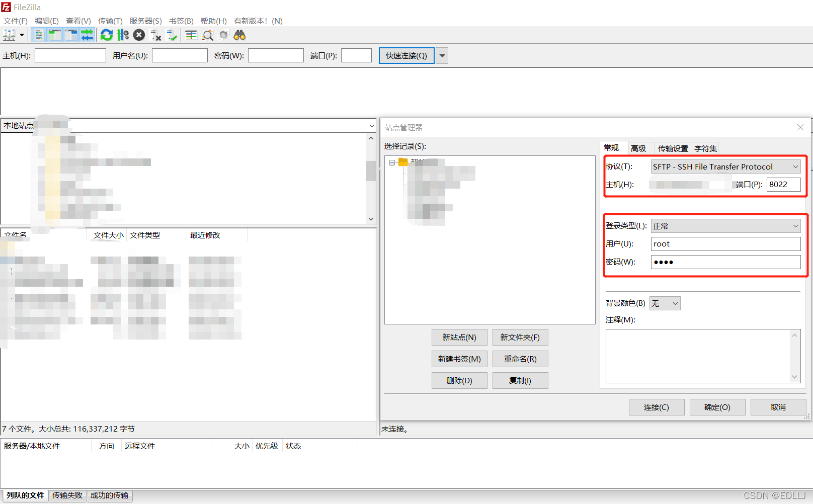Open the Site Manager toolbar icon
Viewport: 813px width, 504px height.
pyautogui.click(x=9, y=35)
